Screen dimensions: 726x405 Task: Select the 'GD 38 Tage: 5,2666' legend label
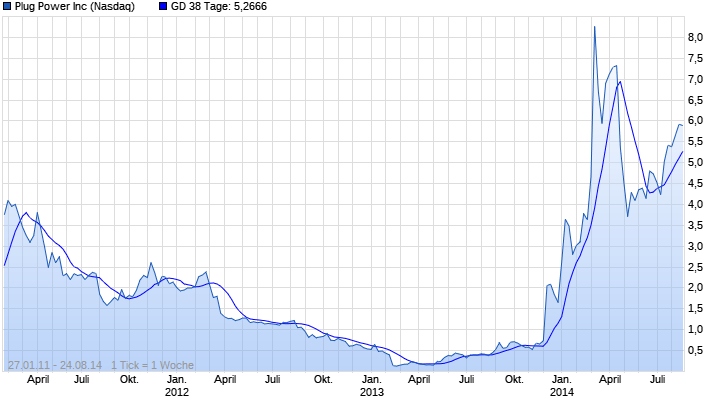click(x=219, y=6)
